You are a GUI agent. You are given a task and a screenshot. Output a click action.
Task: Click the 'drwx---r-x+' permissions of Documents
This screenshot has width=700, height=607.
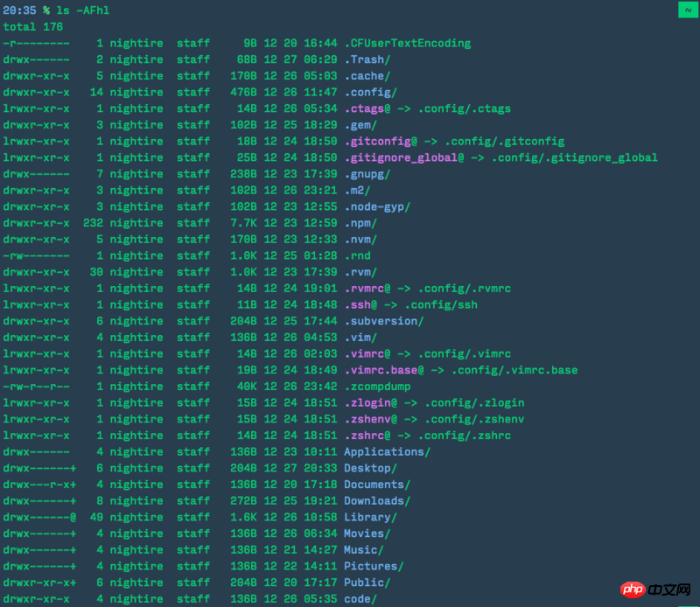(x=39, y=485)
